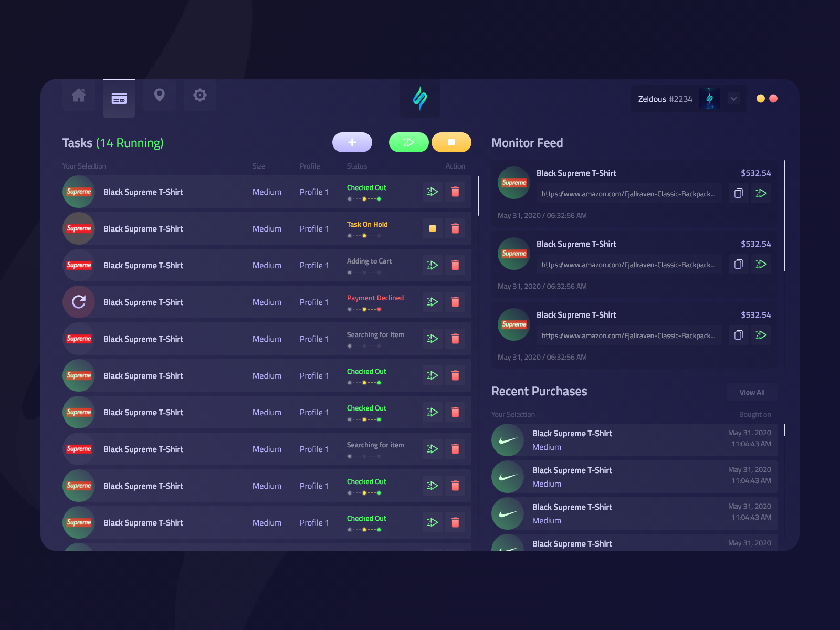This screenshot has height=630, width=840.
Task: Click Medium size in Task On Hold row
Action: coord(267,229)
